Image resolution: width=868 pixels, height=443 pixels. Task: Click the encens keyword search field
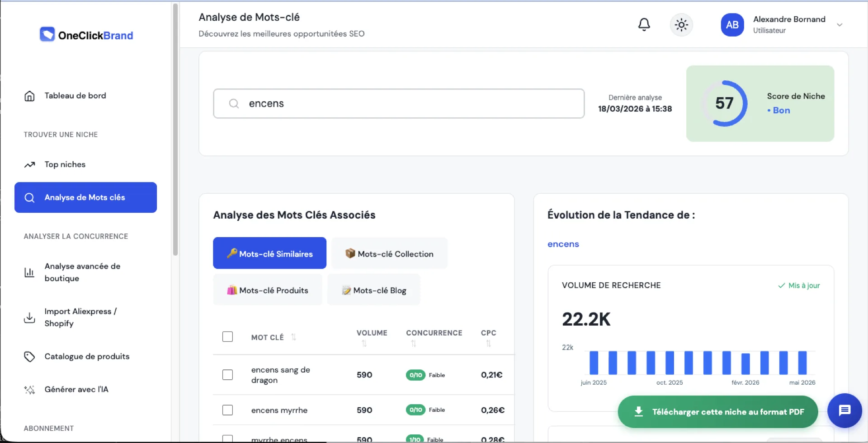[399, 103]
